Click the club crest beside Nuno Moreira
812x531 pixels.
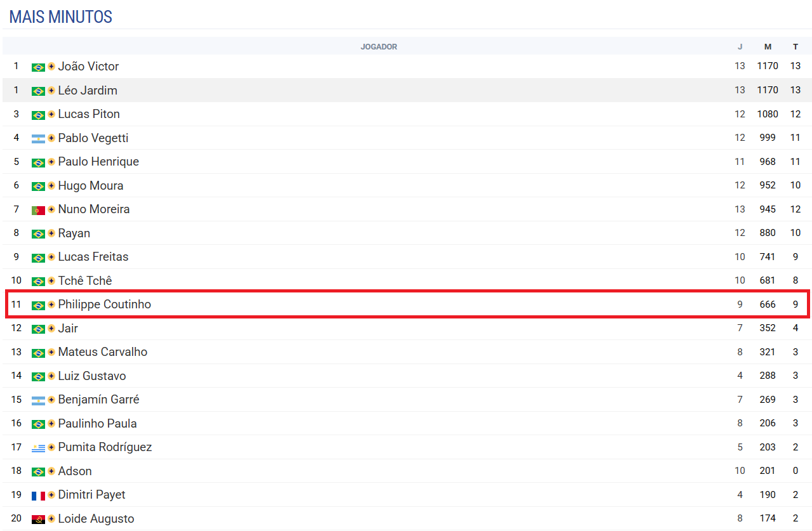[x=51, y=209]
